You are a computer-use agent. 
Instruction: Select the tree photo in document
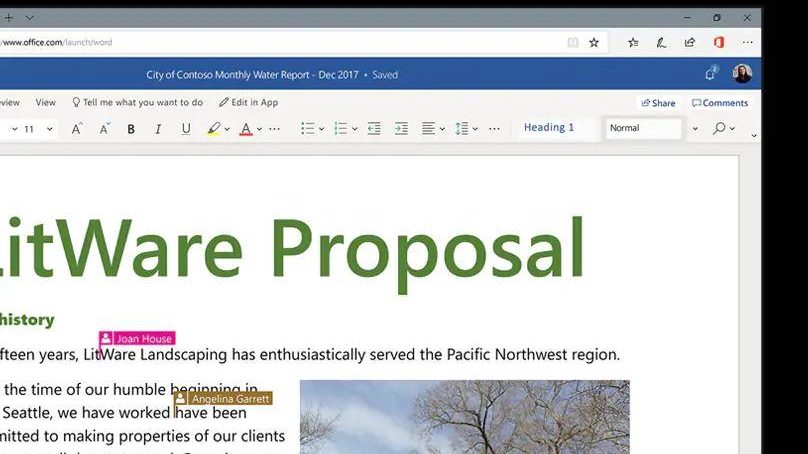coord(465,417)
